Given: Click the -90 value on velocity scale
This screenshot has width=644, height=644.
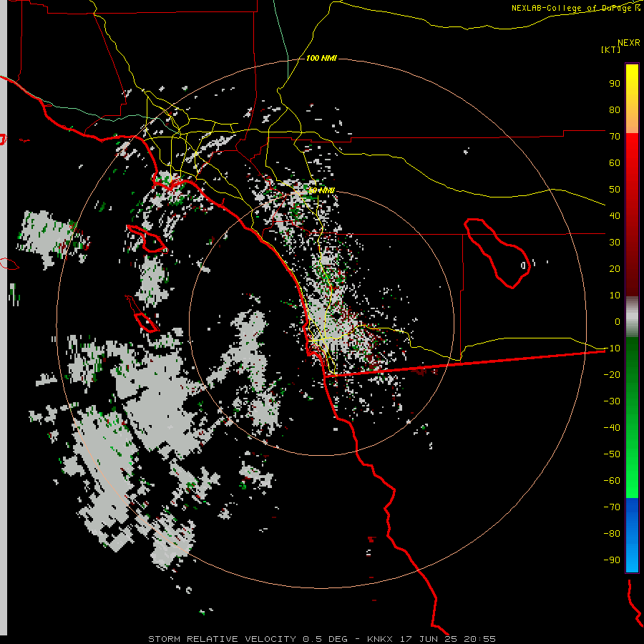Looking at the screenshot, I should [x=612, y=560].
